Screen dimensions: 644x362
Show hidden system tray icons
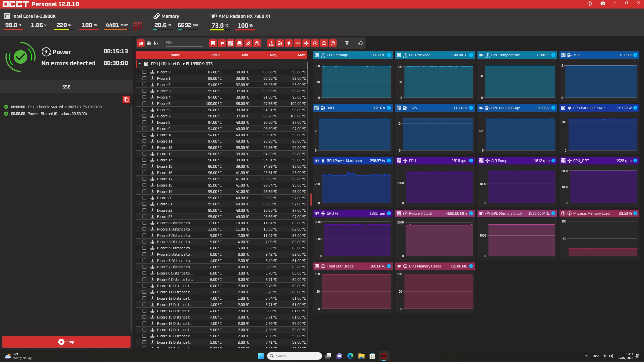(586, 356)
